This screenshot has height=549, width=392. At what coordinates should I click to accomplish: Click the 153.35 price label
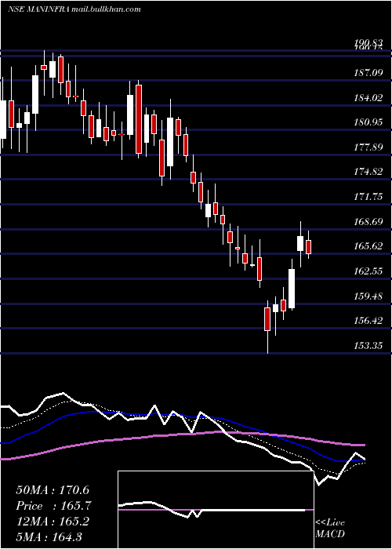click(368, 346)
